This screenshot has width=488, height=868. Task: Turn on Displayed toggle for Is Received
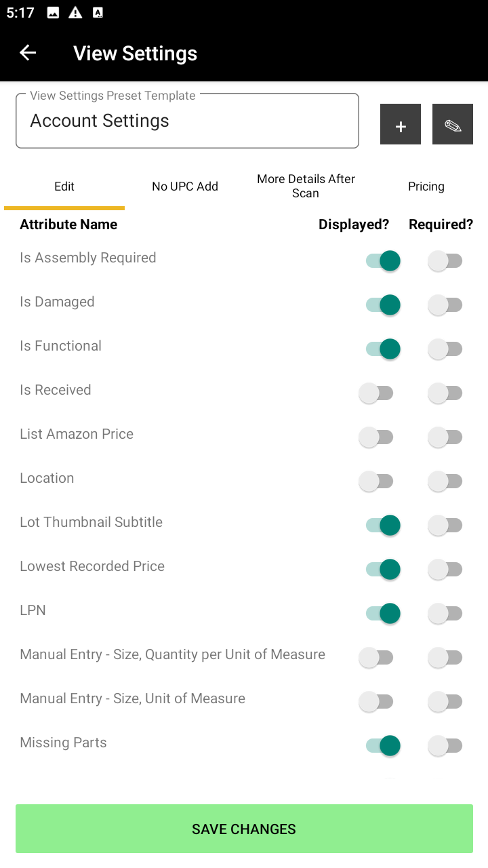click(x=376, y=393)
